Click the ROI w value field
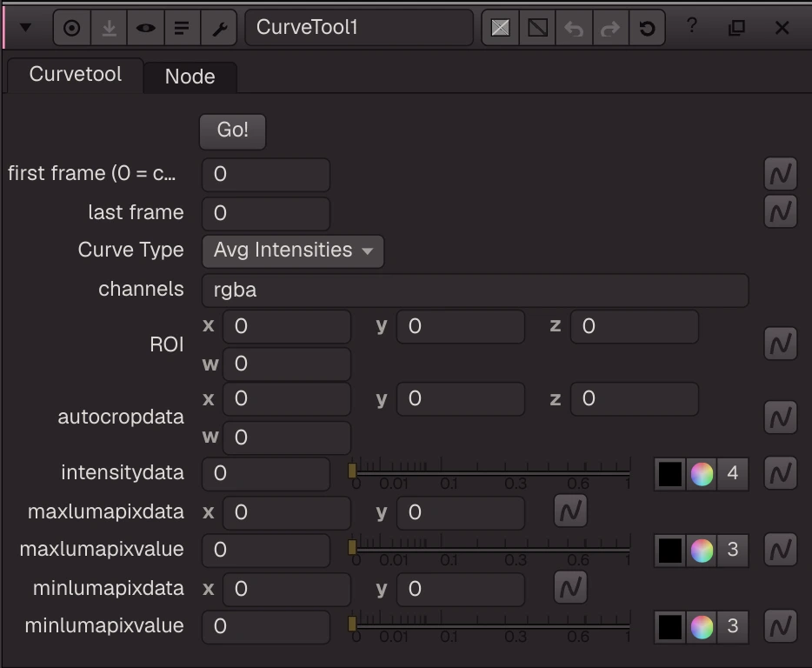Image resolution: width=812 pixels, height=668 pixels. point(287,364)
